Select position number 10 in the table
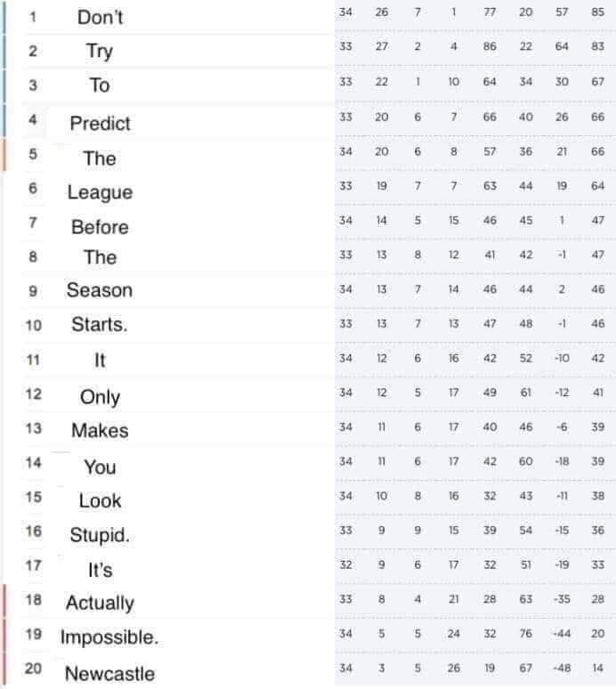The width and height of the screenshot is (616, 689). tap(34, 326)
